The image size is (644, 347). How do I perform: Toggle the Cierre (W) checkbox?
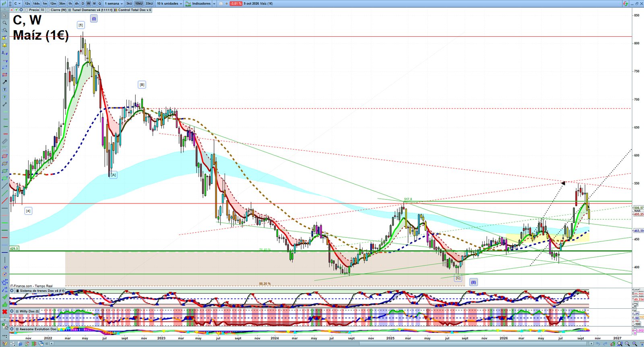point(48,10)
